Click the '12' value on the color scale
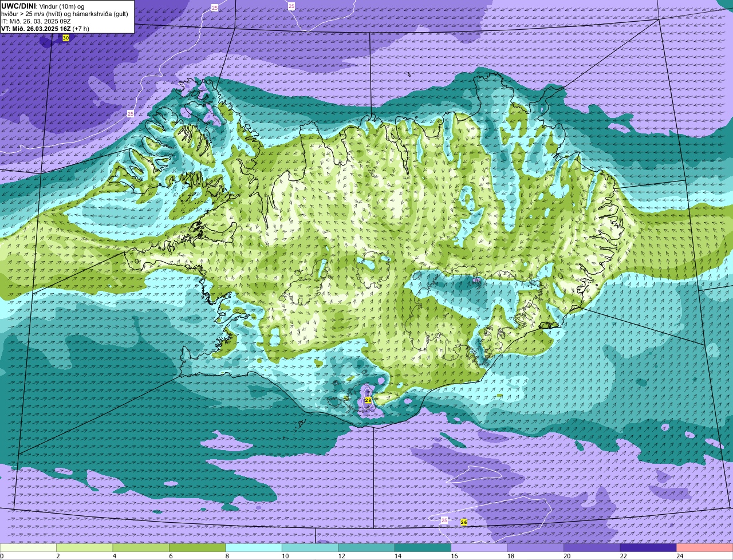733x560 pixels. click(x=341, y=556)
